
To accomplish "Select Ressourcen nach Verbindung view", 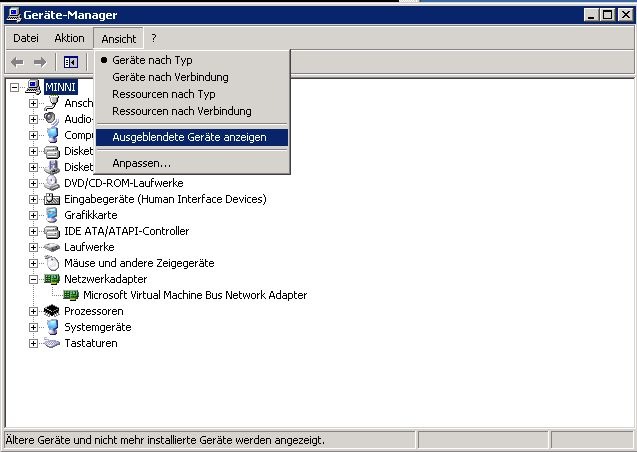I will (x=192, y=111).
